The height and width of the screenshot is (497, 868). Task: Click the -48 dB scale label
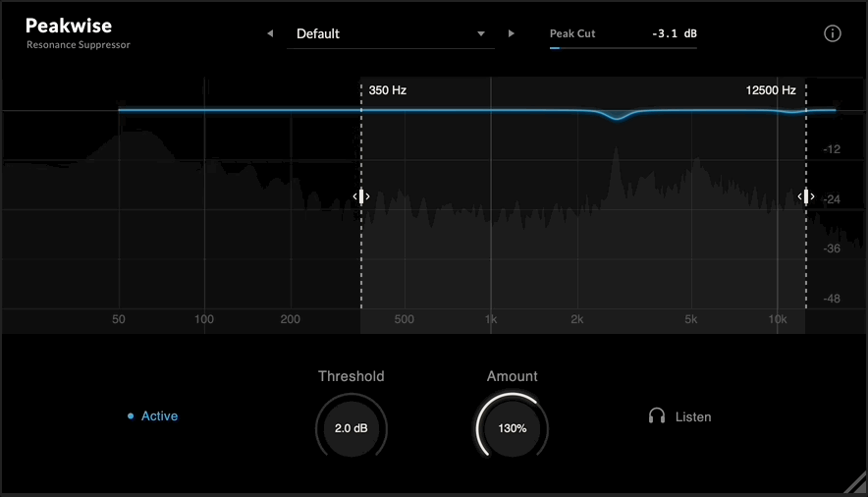tap(832, 299)
